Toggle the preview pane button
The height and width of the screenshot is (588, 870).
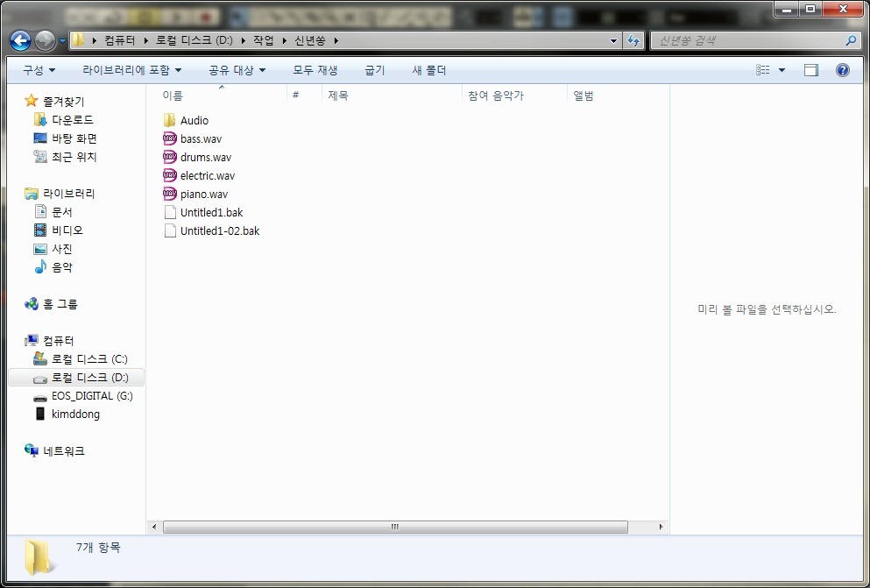(811, 70)
